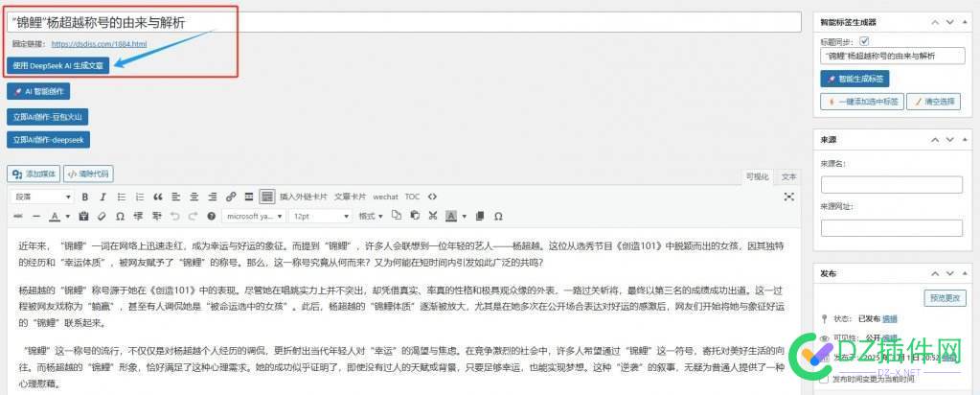Collapse the 智能标签生成器 panel toggle
This screenshot has height=395, width=980.
tap(965, 22)
